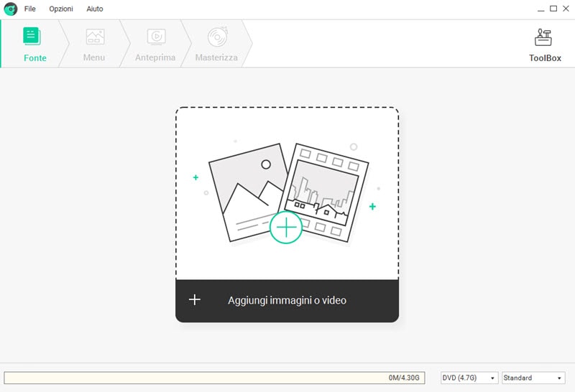Go to the Anteprima step tab
Screen dimensions: 575x392
tap(155, 44)
